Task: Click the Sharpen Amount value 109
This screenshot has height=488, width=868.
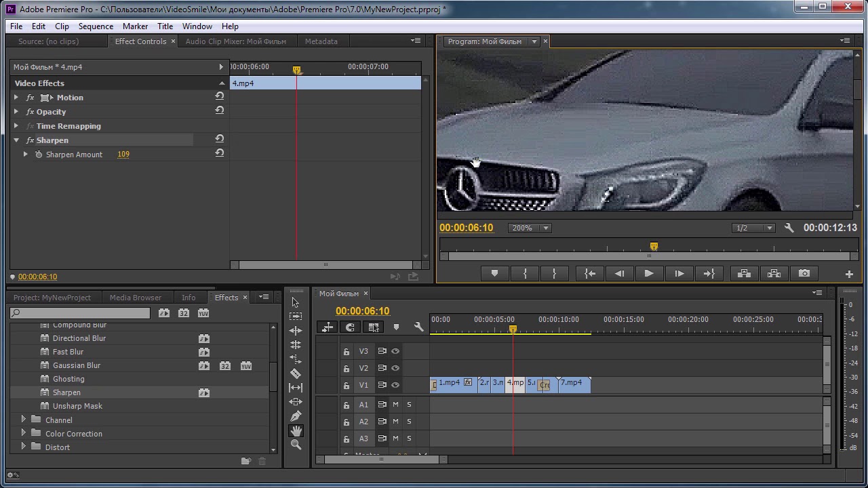Action: (x=123, y=155)
